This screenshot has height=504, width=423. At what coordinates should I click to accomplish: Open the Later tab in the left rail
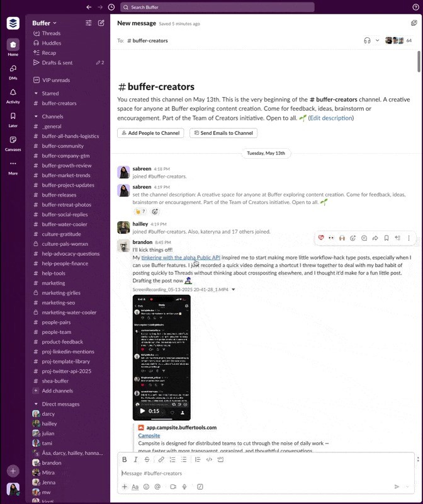pyautogui.click(x=13, y=119)
